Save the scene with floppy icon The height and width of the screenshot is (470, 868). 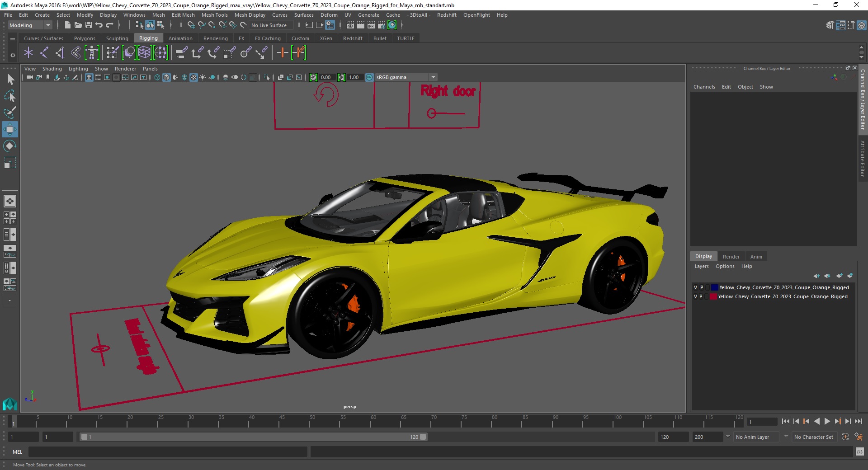click(89, 25)
